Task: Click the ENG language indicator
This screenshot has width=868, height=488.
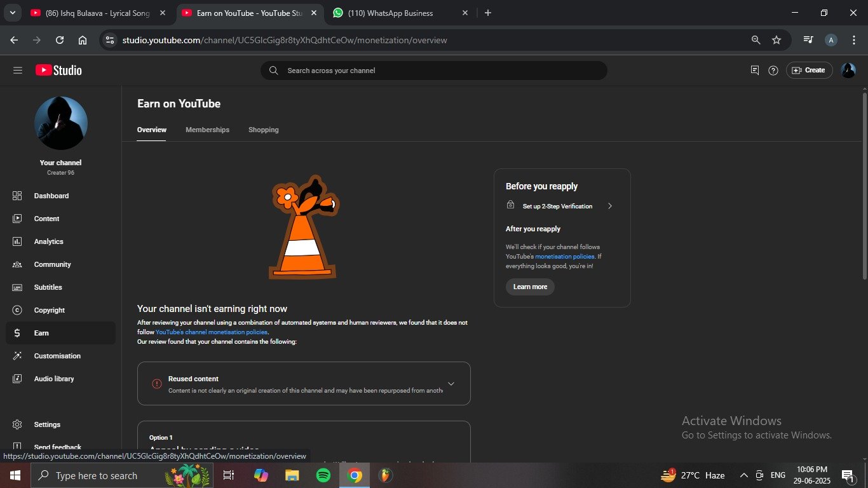Action: [x=778, y=475]
